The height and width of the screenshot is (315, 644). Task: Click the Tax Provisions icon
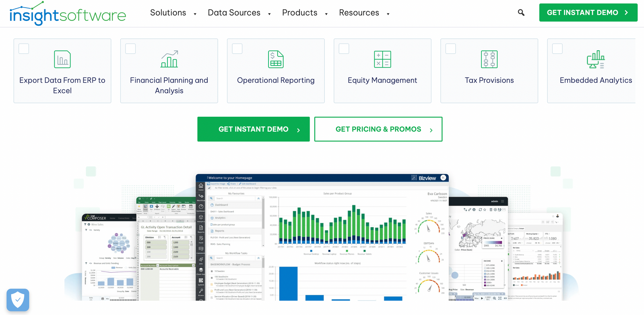click(x=489, y=60)
